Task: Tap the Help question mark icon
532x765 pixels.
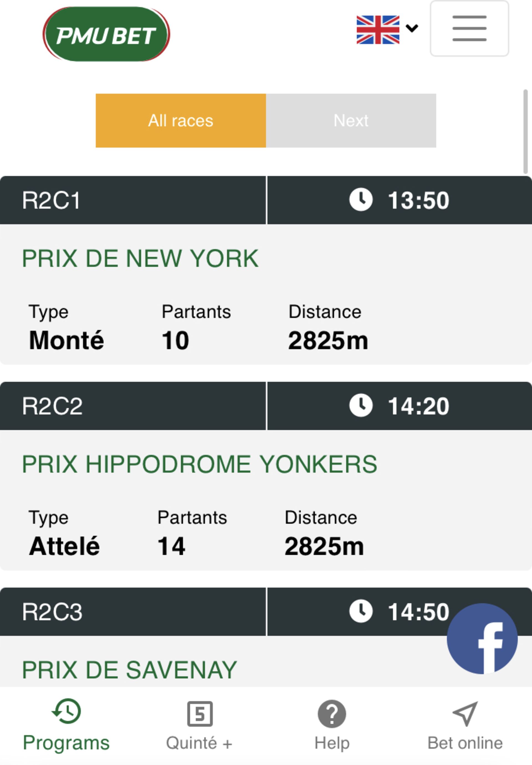Action: [x=332, y=714]
